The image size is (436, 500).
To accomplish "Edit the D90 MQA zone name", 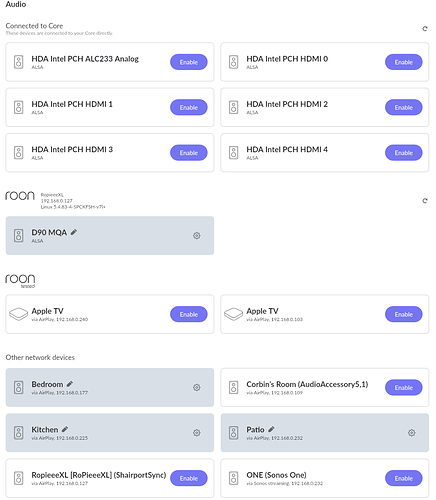I will (74, 232).
